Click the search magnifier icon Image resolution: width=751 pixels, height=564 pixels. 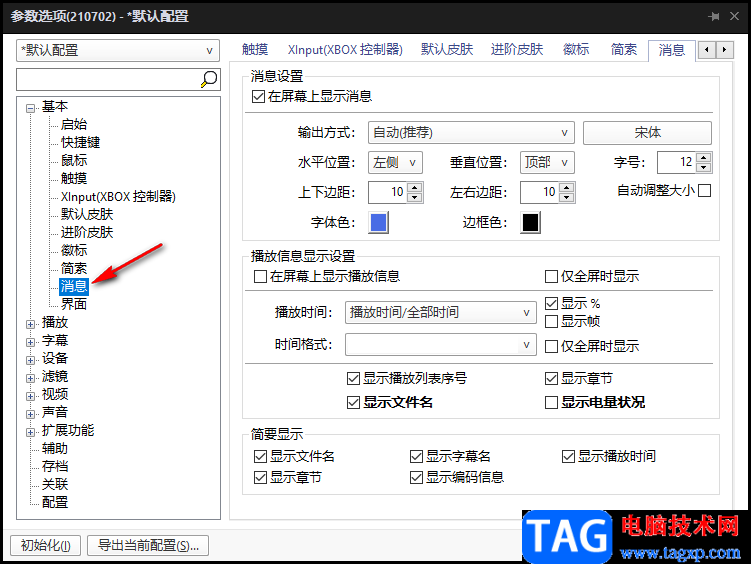(x=209, y=79)
